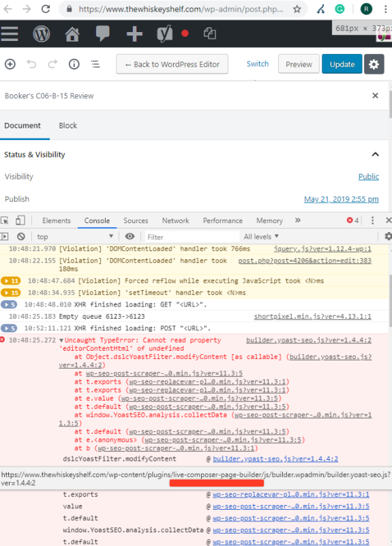The width and height of the screenshot is (392, 546).
Task: Clear the console with the ban icon
Action: click(x=21, y=237)
